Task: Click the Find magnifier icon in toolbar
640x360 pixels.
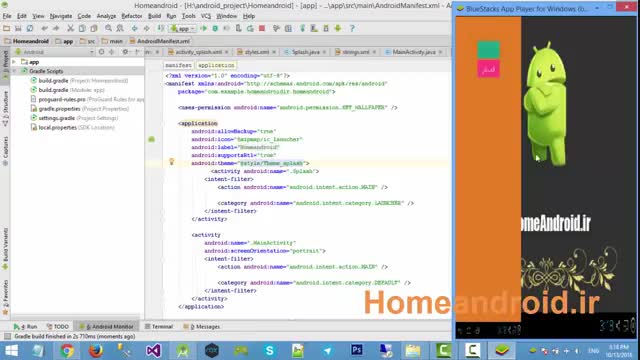Action: 108,29
